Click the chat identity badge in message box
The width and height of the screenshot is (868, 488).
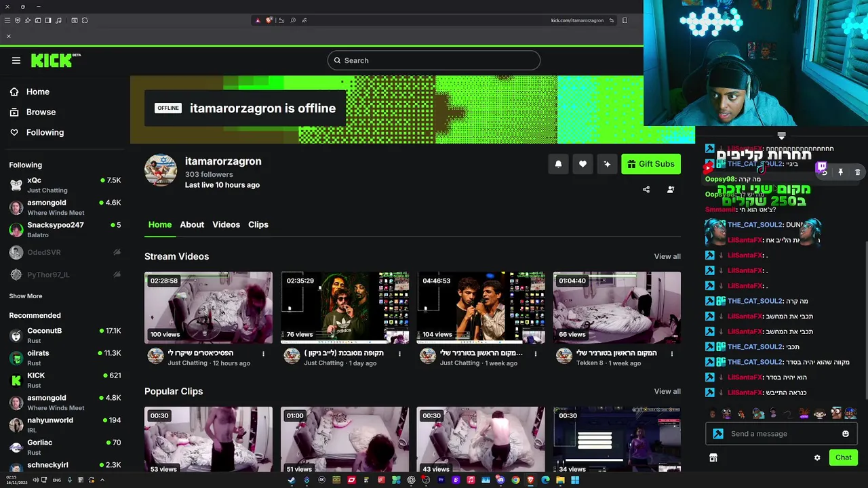pos(718,434)
